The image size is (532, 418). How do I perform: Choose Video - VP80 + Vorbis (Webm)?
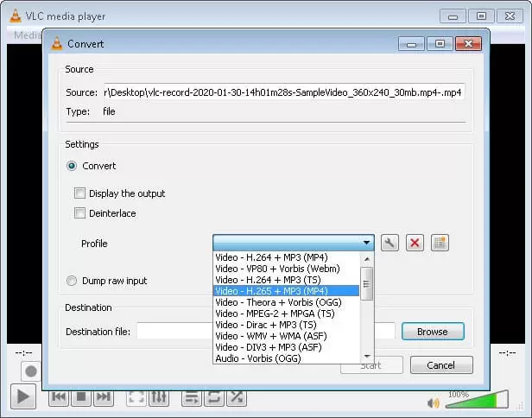tap(286, 269)
